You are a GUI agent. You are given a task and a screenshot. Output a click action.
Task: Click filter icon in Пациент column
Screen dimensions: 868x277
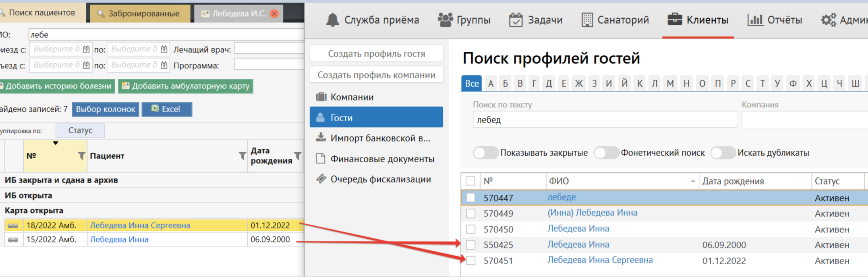(x=242, y=156)
